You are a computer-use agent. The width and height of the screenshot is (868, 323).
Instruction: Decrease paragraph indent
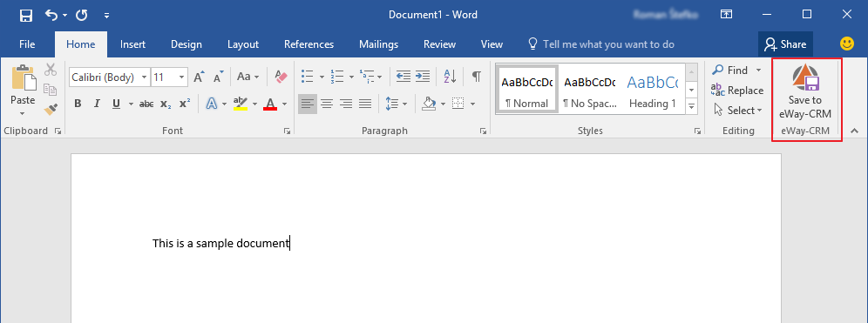403,77
